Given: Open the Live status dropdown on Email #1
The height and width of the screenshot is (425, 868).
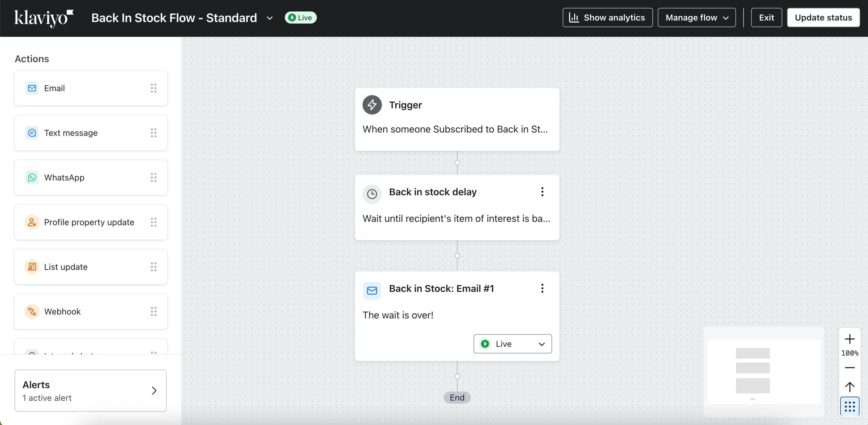Looking at the screenshot, I should click(512, 344).
